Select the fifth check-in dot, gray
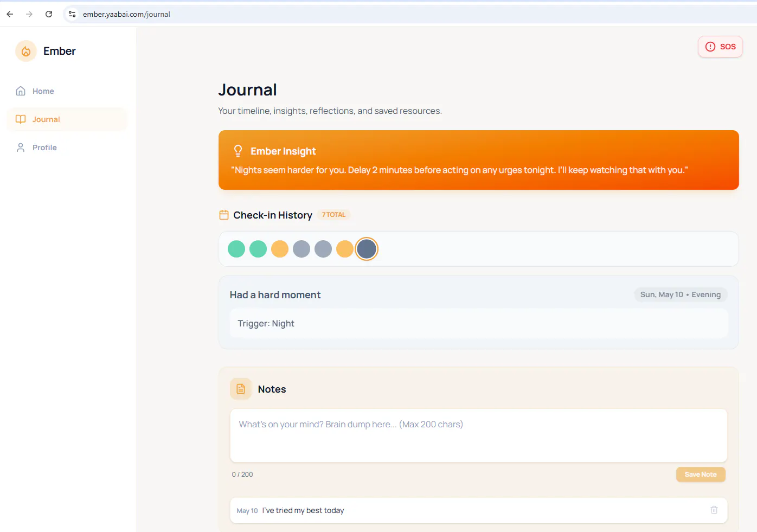Viewport: 757px width, 532px height. [323, 249]
